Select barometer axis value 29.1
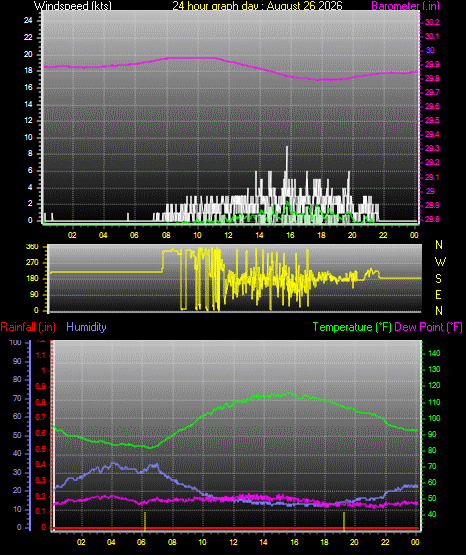 tap(432, 177)
